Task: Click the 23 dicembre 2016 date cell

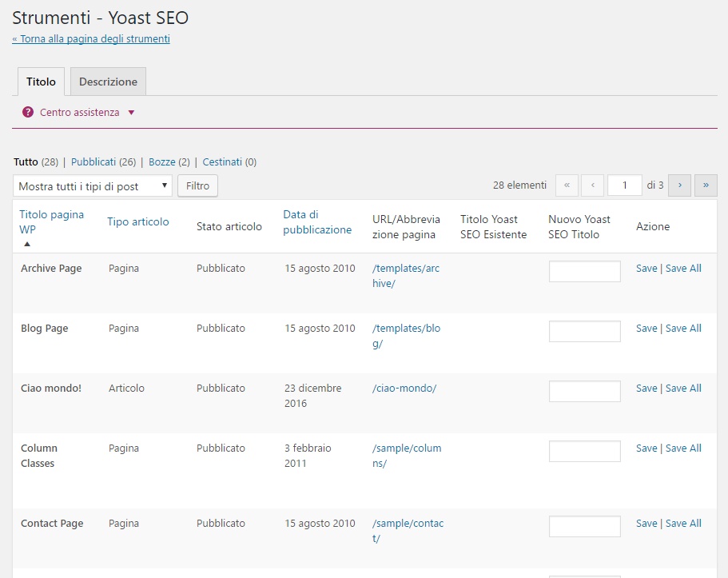Action: [x=313, y=396]
